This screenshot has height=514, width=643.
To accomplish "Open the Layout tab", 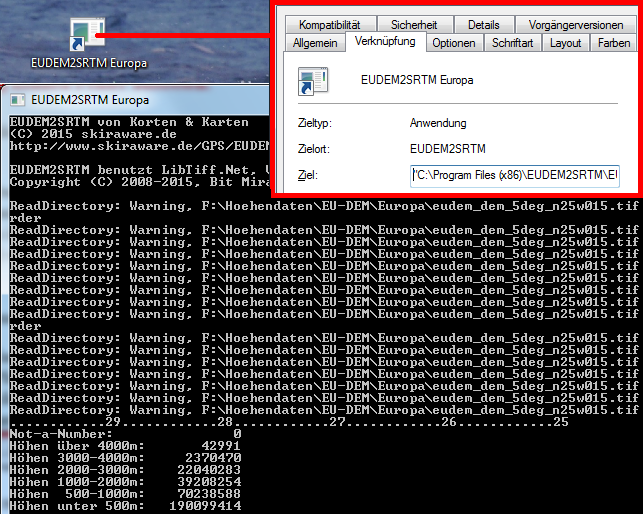I will coord(565,43).
